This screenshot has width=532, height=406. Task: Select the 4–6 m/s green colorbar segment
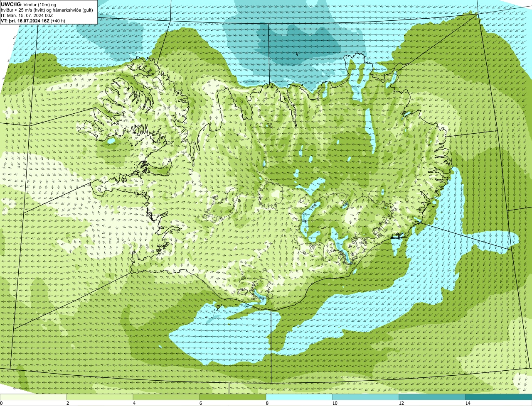[x=166, y=397]
